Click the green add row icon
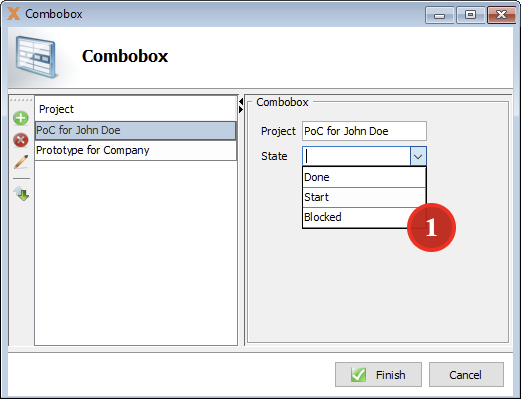 21,118
